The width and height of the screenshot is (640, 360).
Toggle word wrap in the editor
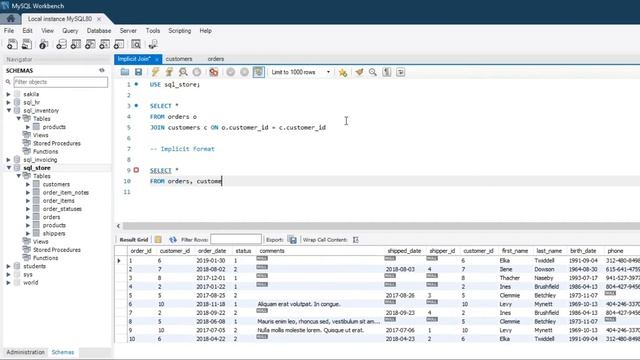pyautogui.click(x=400, y=72)
